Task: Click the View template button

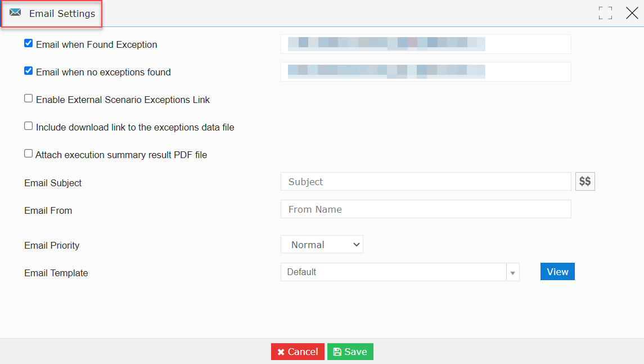Action: [557, 272]
